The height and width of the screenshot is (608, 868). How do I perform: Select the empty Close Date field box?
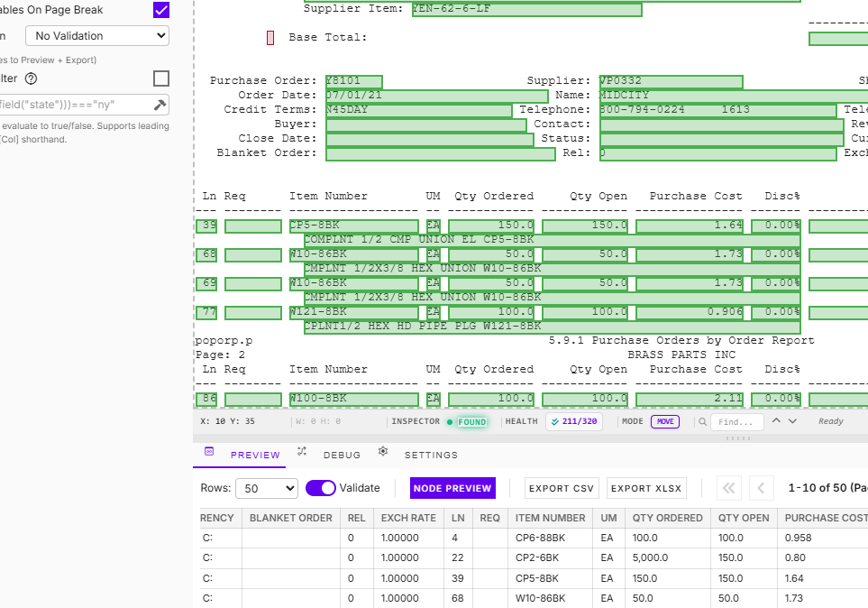pos(430,139)
